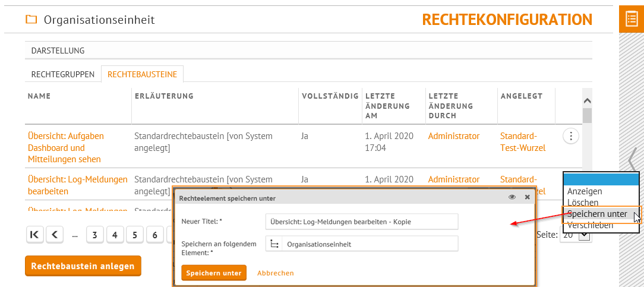
Task: Choose Löschen from the context menu
Action: pyautogui.click(x=583, y=203)
